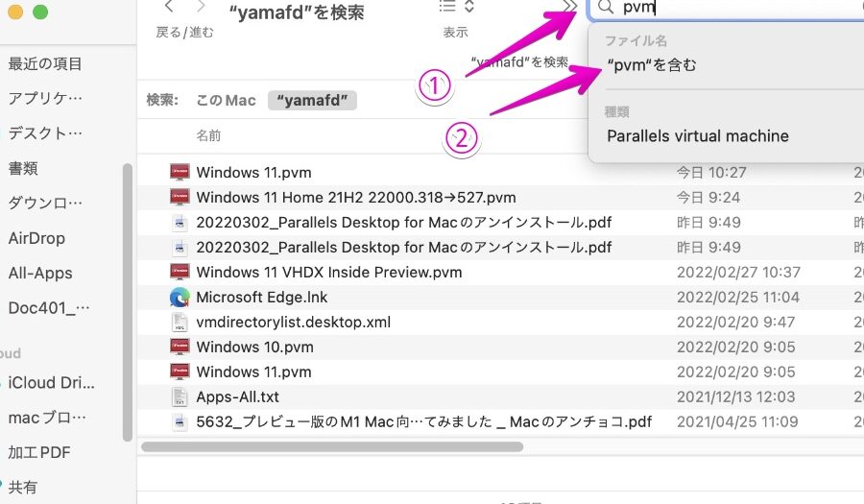Click date 2021/04/25 11:09 cell

click(737, 422)
